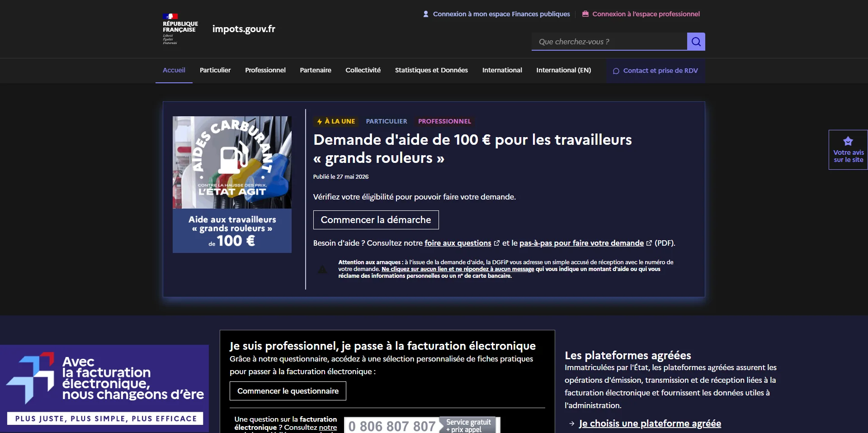Click the headline Demande d'aide de 100 €

[x=472, y=149]
